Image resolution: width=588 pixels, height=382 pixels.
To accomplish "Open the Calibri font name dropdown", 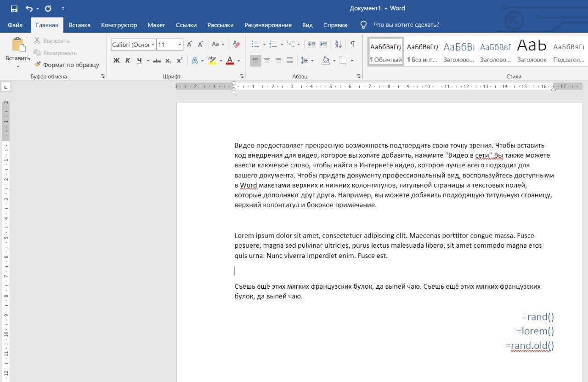I will click(x=153, y=45).
